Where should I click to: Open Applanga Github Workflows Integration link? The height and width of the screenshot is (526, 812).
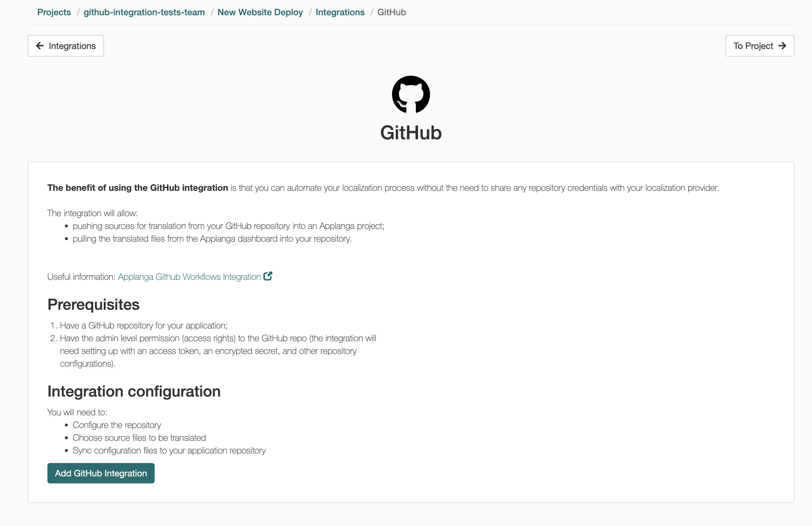[189, 277]
